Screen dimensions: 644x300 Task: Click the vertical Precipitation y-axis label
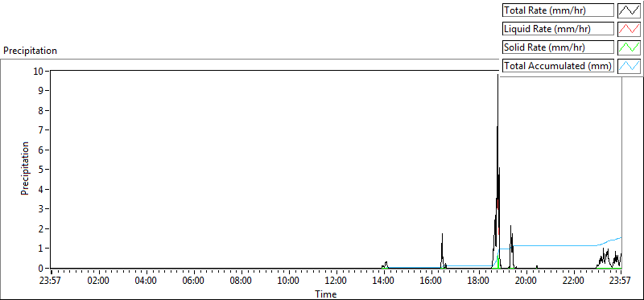tap(25, 168)
